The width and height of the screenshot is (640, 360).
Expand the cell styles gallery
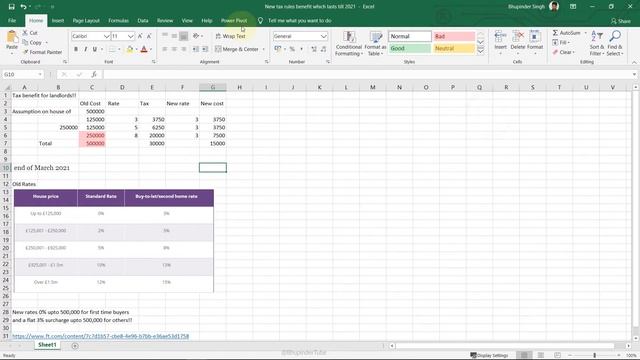pyautogui.click(x=480, y=51)
